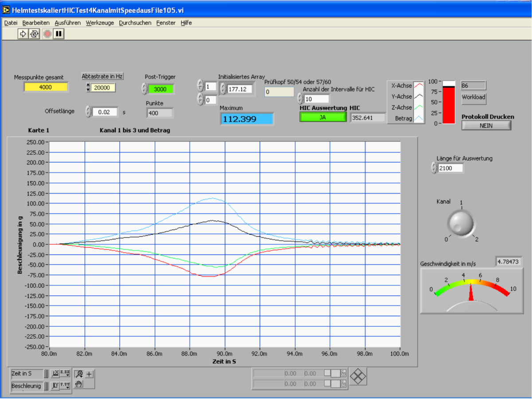Viewport: 532px width, 399px height.
Task: Open the Betrag plot style legend menu
Action: click(419, 118)
